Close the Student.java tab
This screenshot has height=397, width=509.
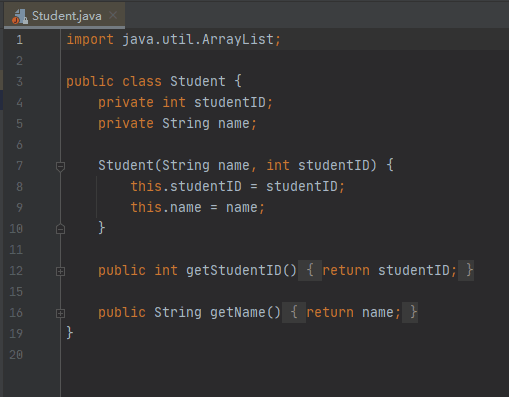[113, 15]
